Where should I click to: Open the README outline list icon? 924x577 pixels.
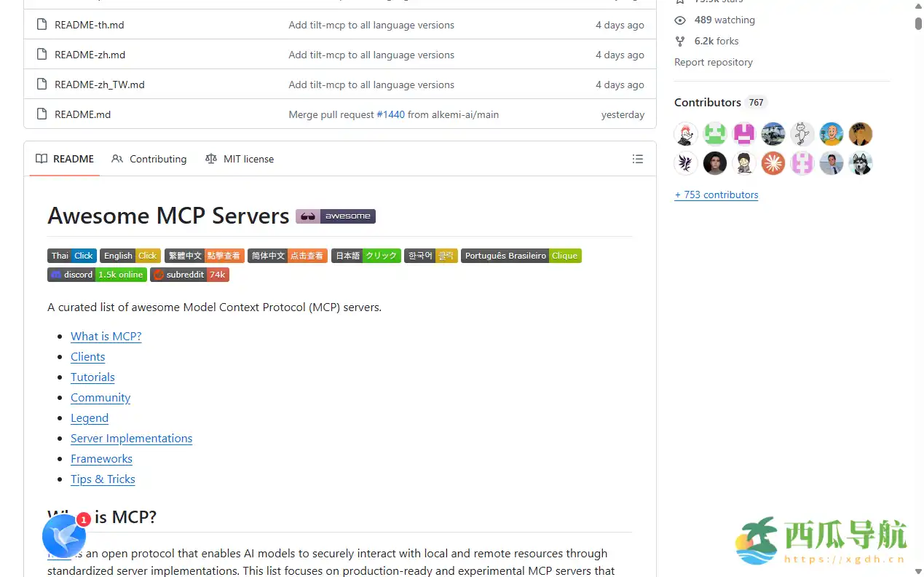click(638, 159)
